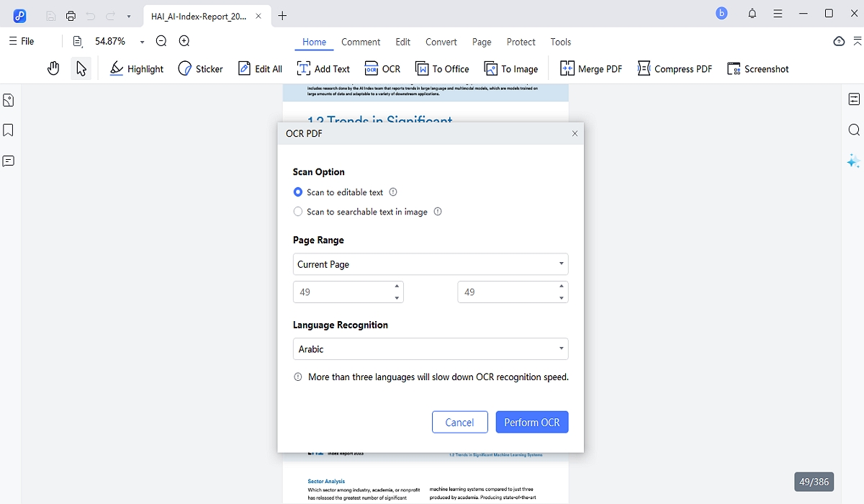
Task: Open the Bookmarks panel in the left sidebar
Action: (9, 130)
